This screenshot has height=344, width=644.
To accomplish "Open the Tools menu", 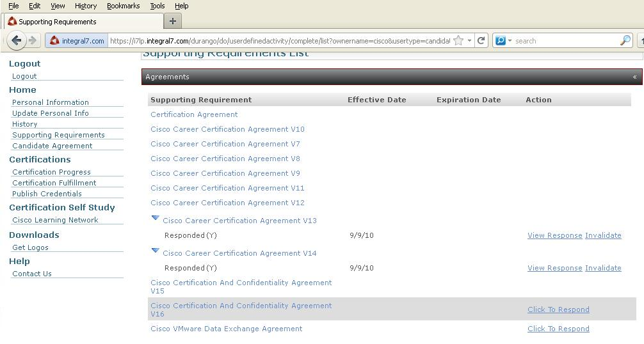I will click(x=157, y=6).
